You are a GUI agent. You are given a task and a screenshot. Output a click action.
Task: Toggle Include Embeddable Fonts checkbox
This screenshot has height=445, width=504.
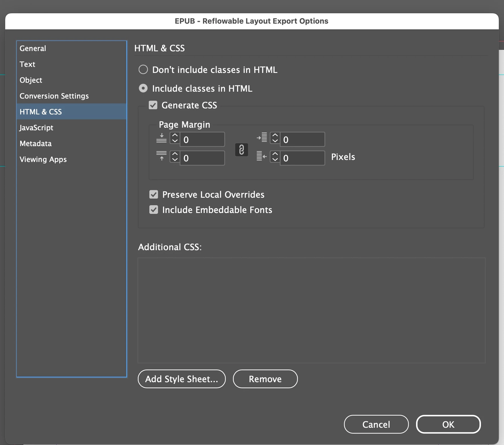pos(154,210)
